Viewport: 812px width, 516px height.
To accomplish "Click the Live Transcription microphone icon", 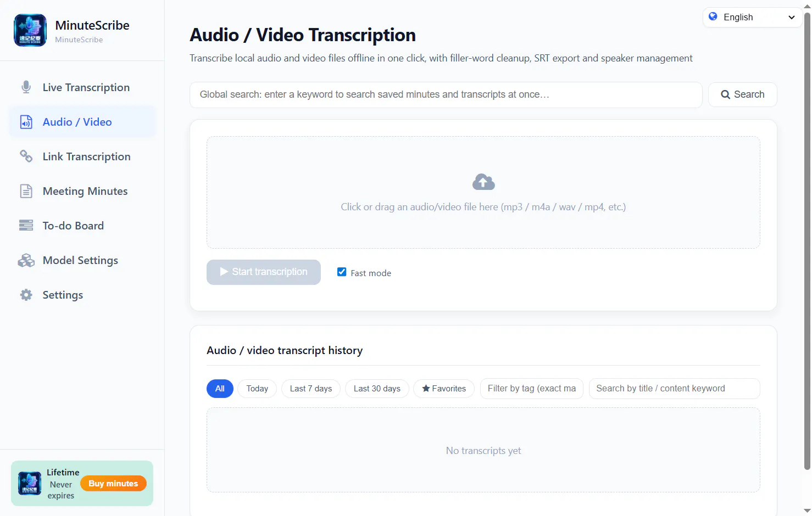I will 26,87.
